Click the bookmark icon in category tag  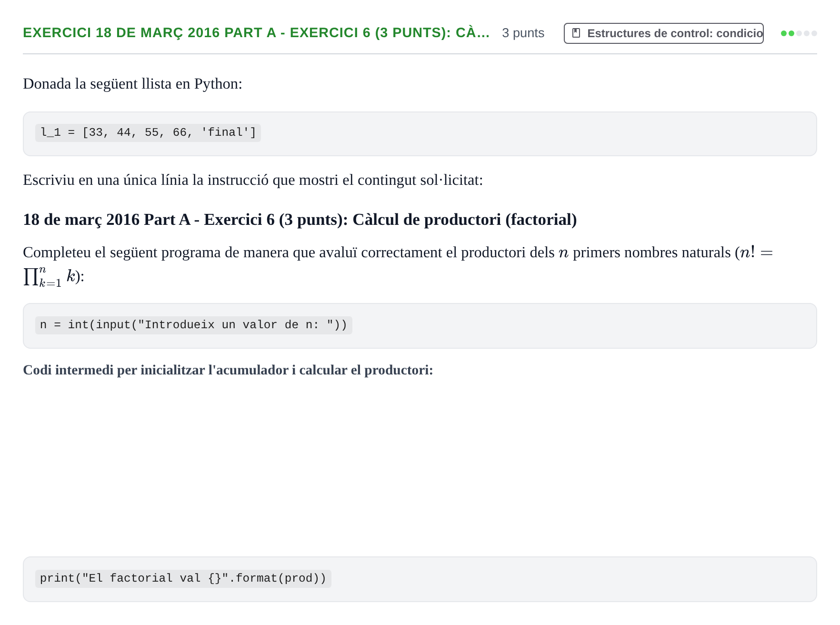pos(576,33)
